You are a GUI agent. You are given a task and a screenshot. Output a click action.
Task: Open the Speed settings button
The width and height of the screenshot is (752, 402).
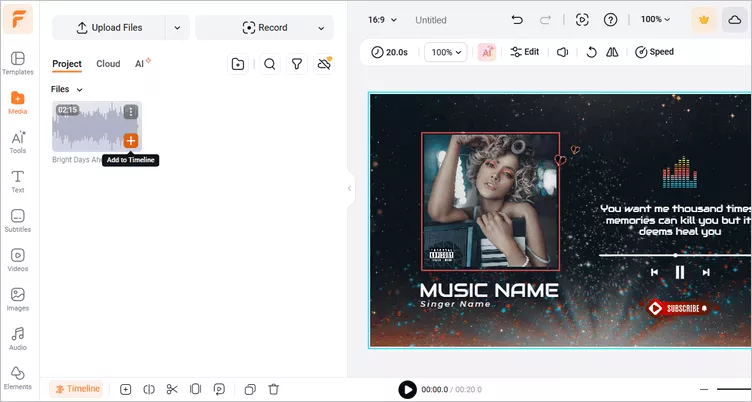pos(654,52)
